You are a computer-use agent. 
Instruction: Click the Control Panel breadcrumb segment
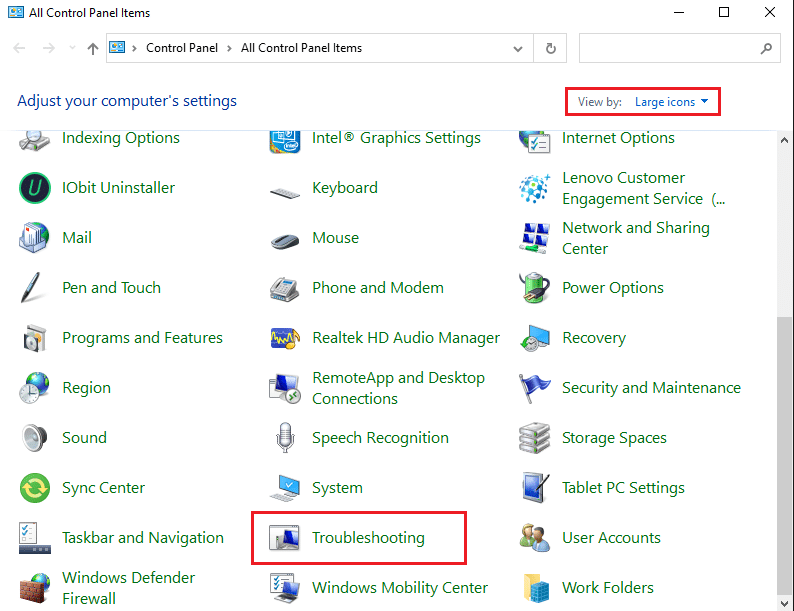click(180, 48)
